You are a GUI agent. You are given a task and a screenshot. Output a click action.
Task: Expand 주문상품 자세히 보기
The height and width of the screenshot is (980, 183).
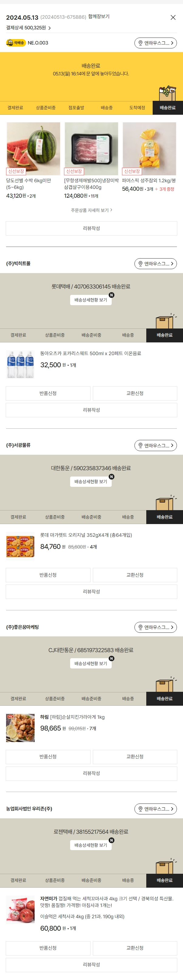[x=92, y=210]
